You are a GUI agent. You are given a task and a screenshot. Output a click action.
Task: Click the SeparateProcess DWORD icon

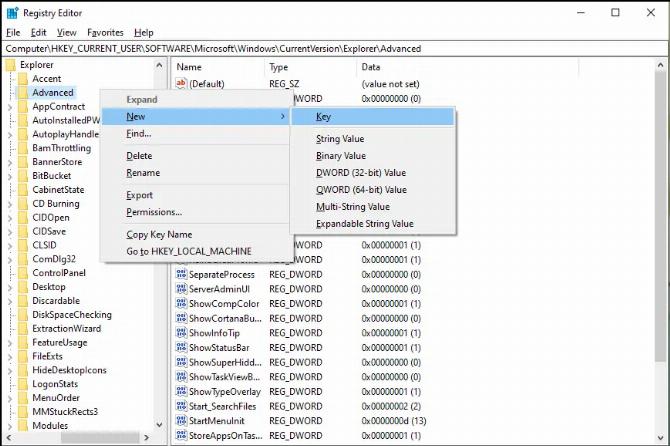point(181,274)
